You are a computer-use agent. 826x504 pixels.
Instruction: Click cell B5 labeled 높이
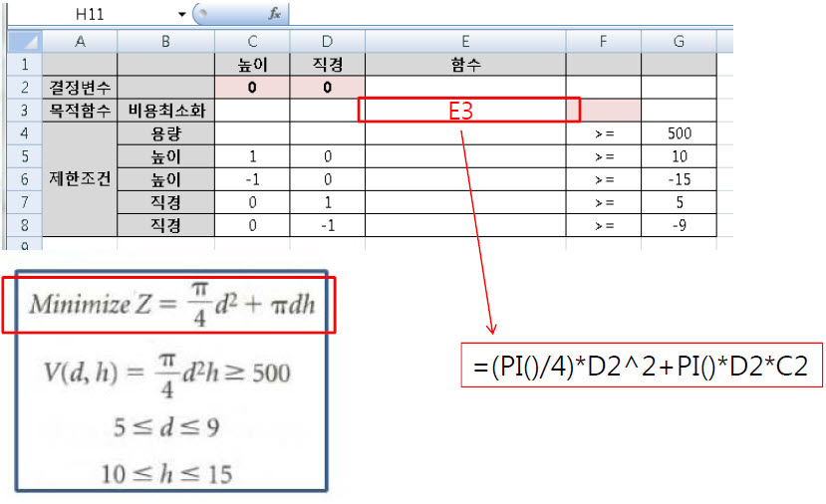pos(165,156)
